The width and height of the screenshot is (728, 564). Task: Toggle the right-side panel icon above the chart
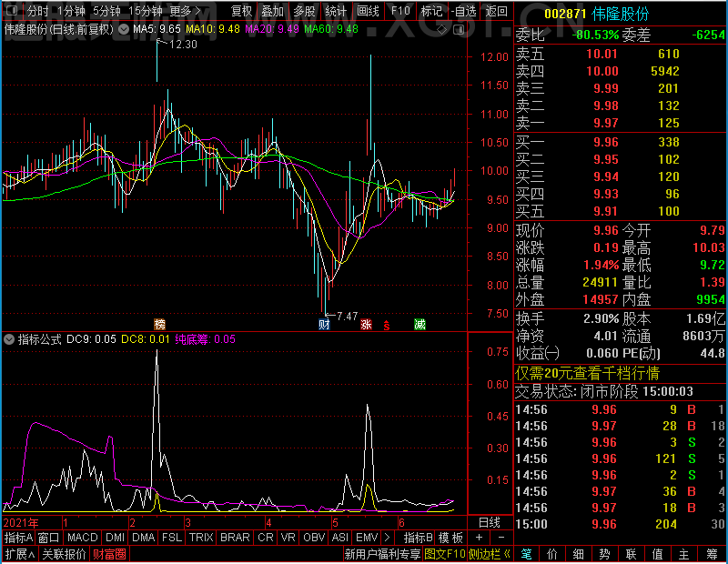tap(459, 30)
